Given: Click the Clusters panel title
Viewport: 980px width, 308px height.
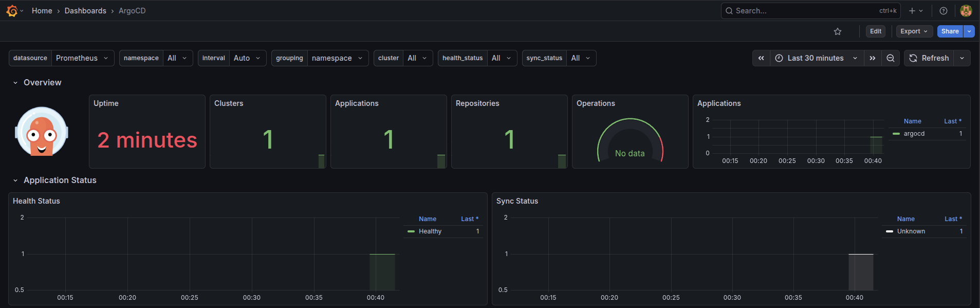Looking at the screenshot, I should point(229,103).
